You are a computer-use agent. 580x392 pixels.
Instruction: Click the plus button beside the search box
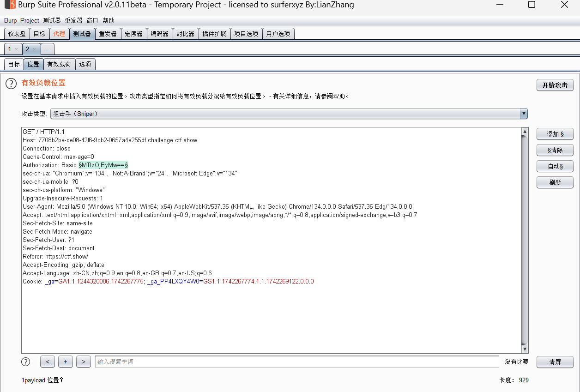point(66,362)
